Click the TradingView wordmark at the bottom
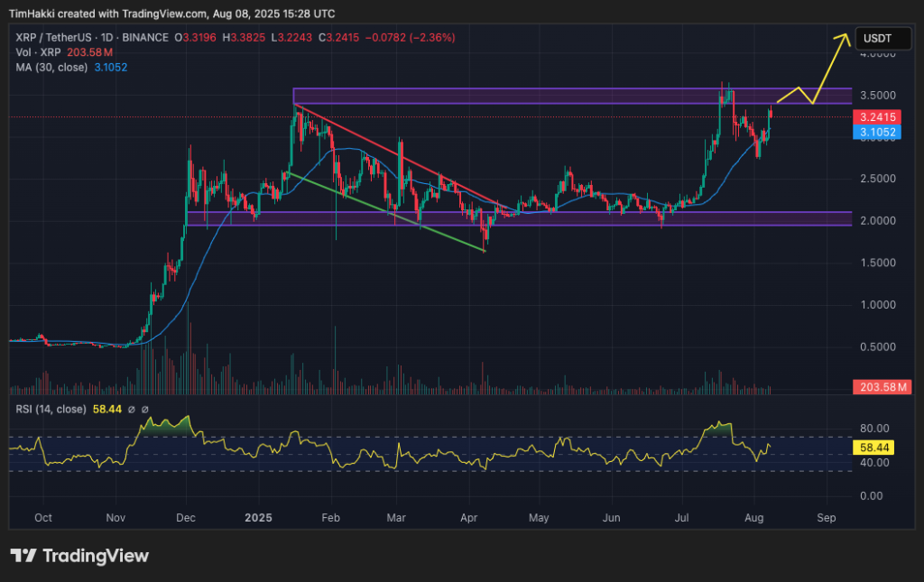This screenshot has height=582, width=924. point(94,556)
